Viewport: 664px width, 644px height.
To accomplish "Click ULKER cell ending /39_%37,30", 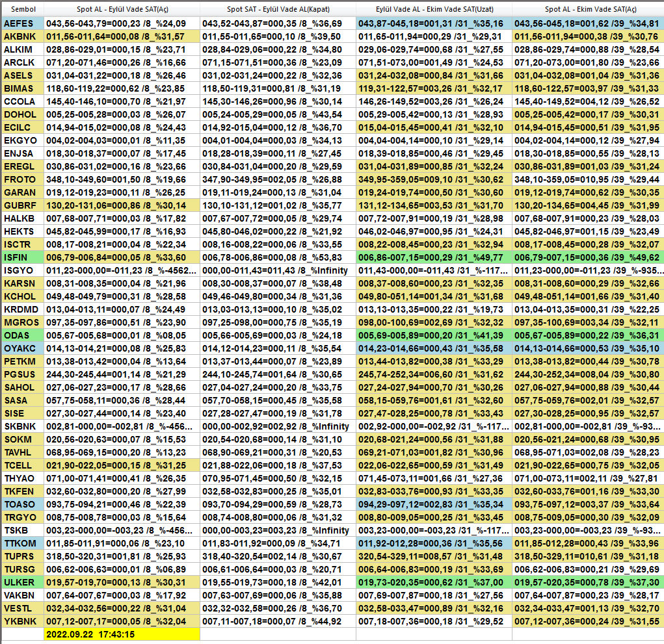I will [588, 583].
